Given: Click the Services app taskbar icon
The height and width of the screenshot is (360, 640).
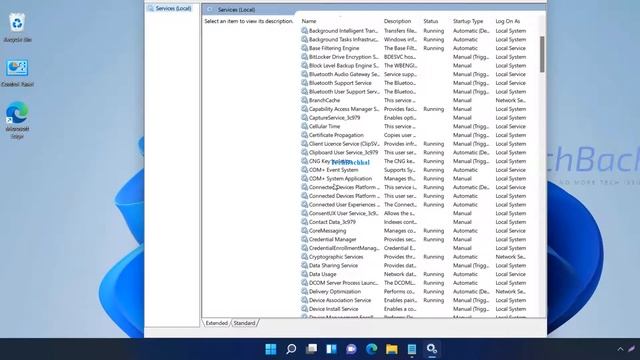Looking at the screenshot, I should (432, 349).
